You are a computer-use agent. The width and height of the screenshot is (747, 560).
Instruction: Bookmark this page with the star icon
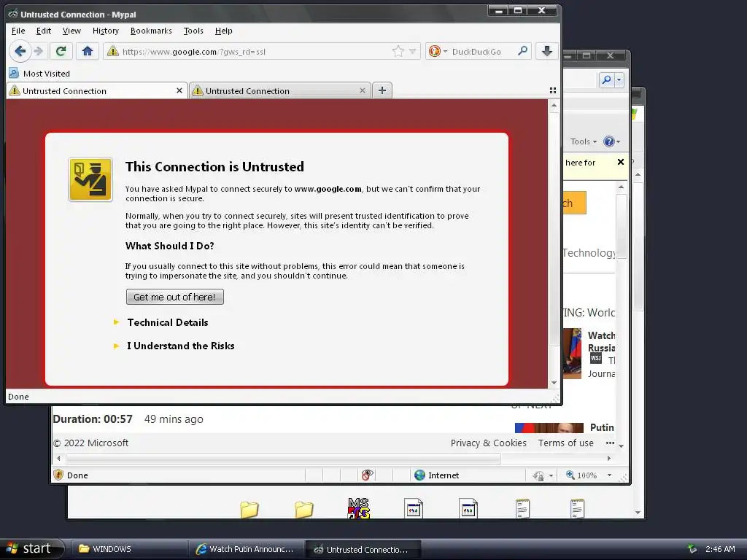pyautogui.click(x=398, y=52)
